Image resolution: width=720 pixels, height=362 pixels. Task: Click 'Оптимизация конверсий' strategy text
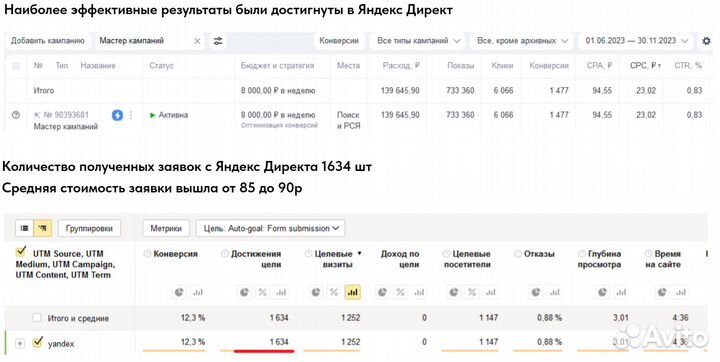pos(279,125)
